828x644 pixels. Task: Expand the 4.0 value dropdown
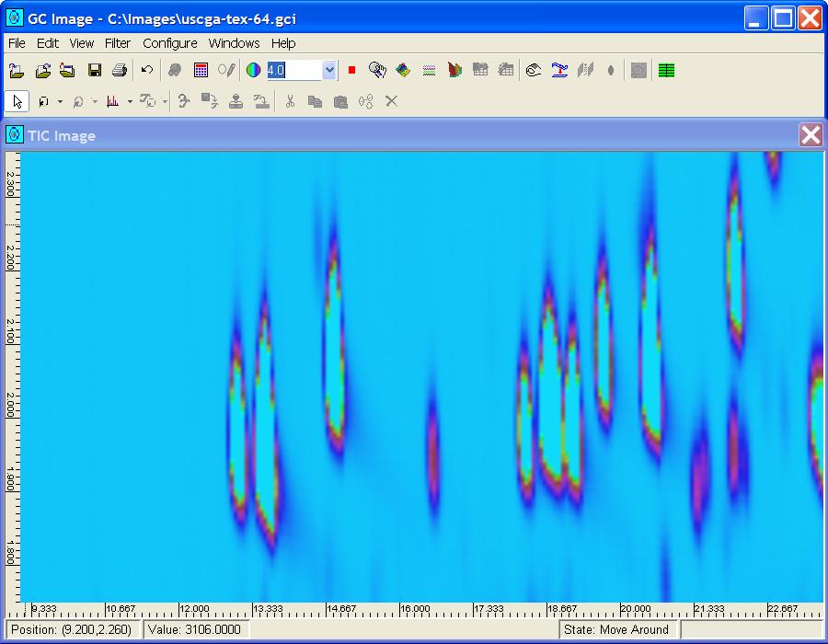point(329,70)
